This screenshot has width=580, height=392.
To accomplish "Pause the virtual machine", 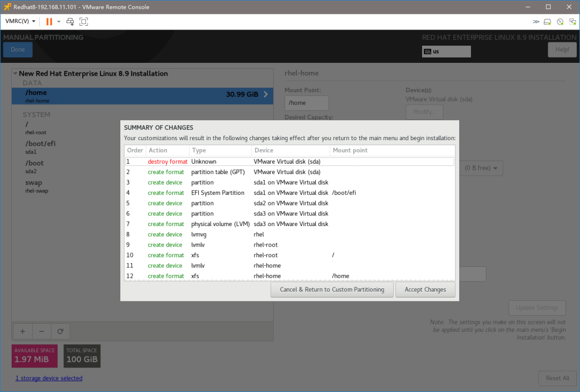I will point(49,21).
